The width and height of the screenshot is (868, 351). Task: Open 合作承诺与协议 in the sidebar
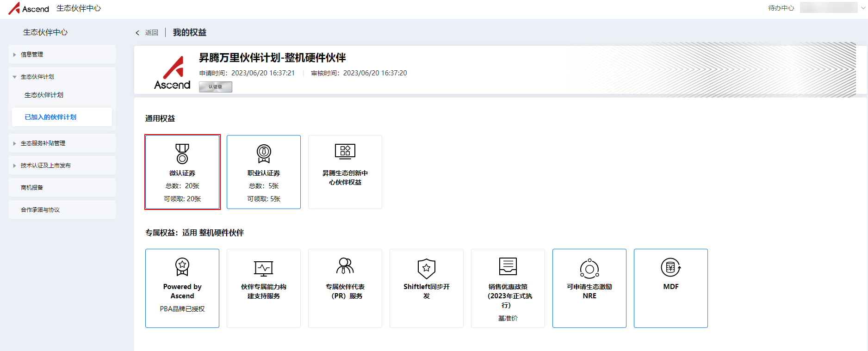[62, 209]
